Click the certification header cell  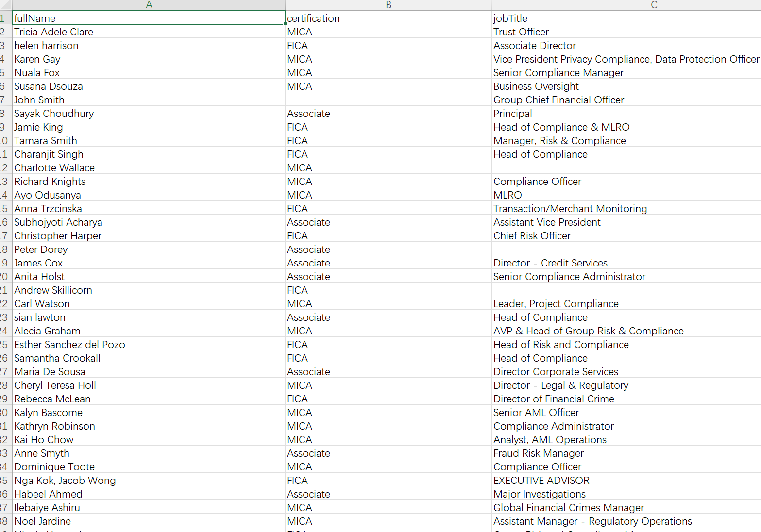(389, 18)
